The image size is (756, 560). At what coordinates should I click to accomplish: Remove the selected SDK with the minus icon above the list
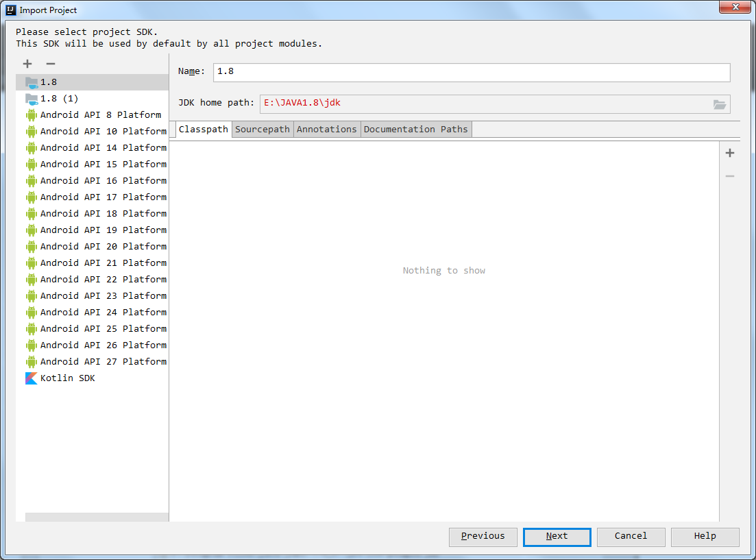coord(51,64)
